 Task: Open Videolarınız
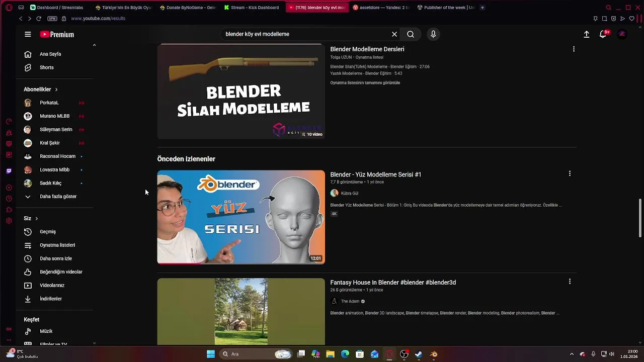[x=54, y=285]
